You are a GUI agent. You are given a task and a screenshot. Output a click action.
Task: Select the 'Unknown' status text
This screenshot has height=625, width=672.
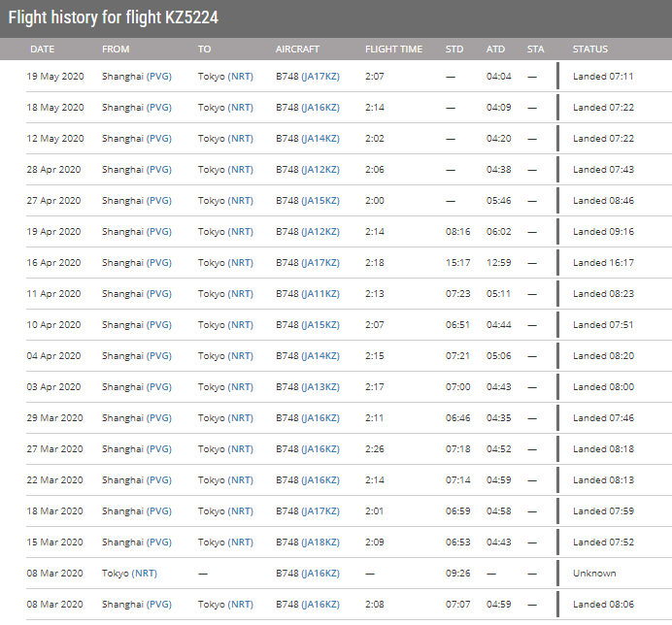point(594,574)
